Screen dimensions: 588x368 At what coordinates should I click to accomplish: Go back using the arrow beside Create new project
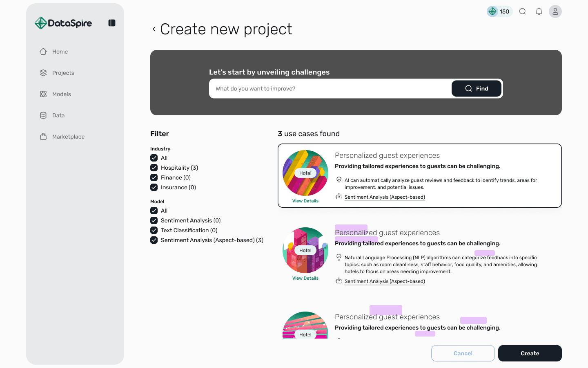click(x=154, y=29)
